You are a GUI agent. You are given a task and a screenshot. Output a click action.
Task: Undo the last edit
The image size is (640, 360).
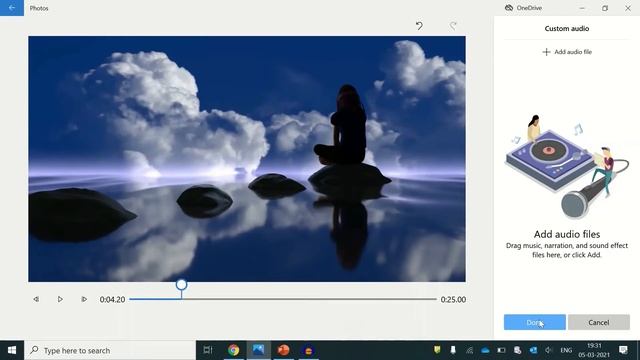coord(419,27)
